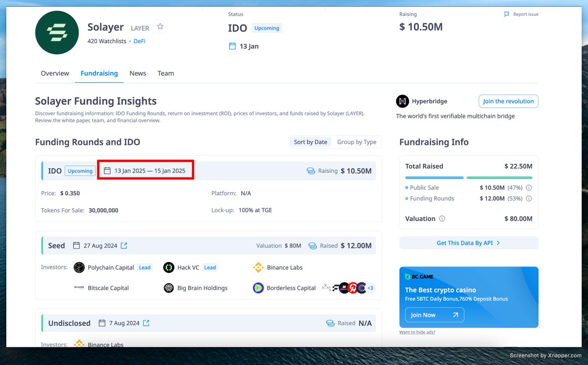The image size is (588, 365).
Task: Click the Report issue flag icon
Action: pyautogui.click(x=507, y=14)
